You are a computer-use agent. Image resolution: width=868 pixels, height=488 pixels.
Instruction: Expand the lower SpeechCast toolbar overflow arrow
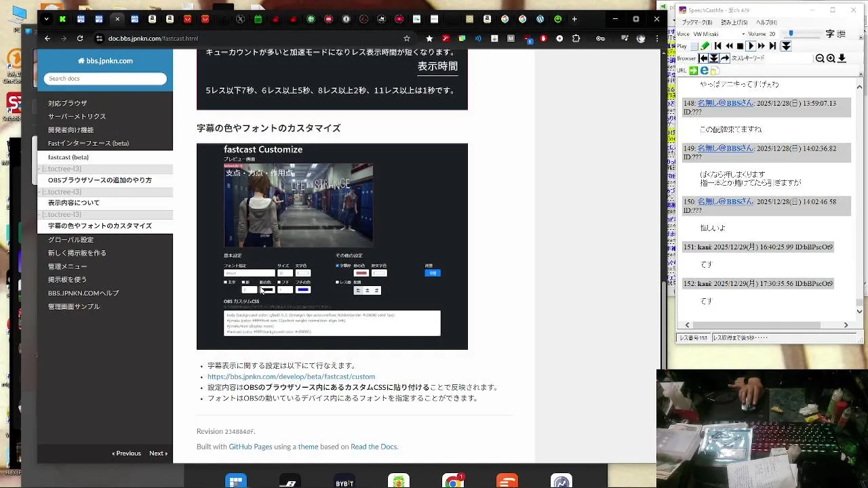click(x=861, y=75)
